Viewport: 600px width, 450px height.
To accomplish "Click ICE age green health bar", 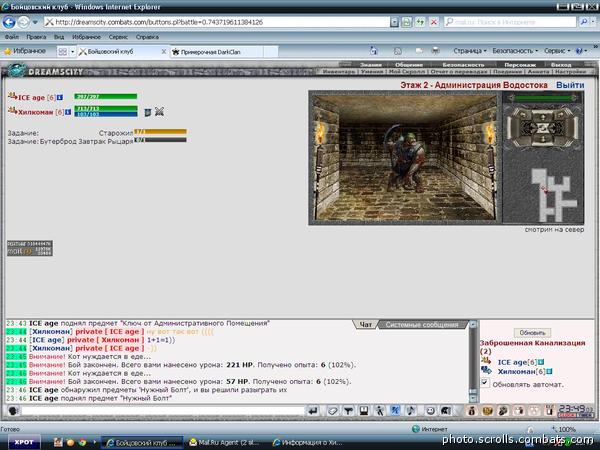I will click(x=106, y=96).
